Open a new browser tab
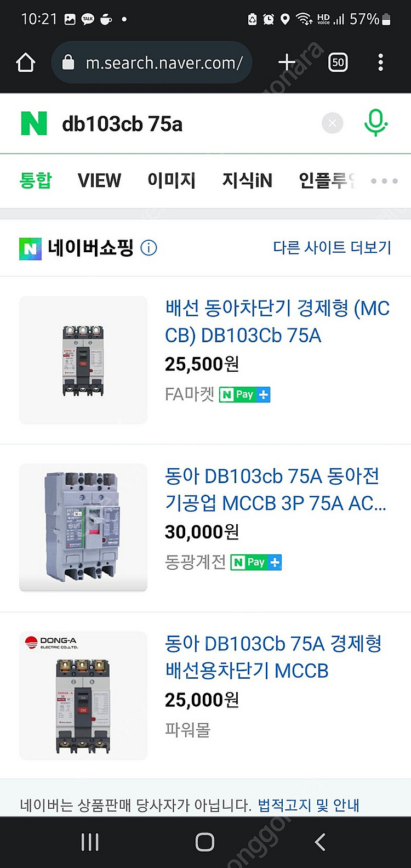 tap(287, 63)
